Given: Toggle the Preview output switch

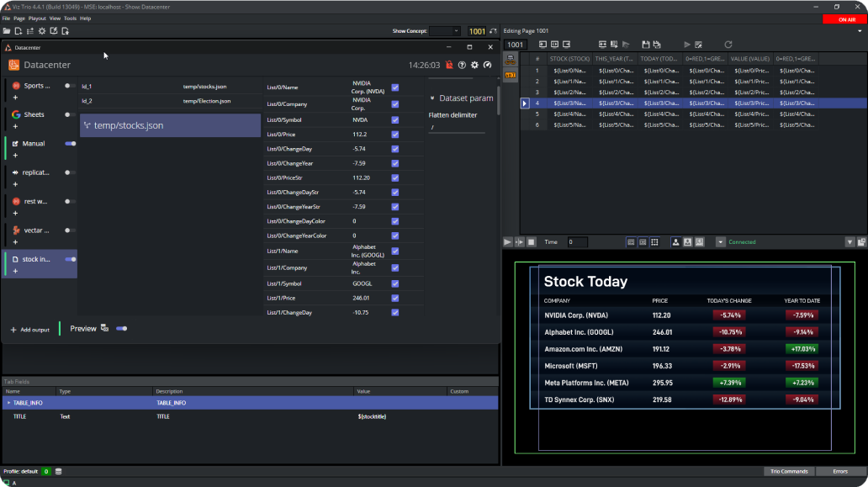Looking at the screenshot, I should [122, 329].
